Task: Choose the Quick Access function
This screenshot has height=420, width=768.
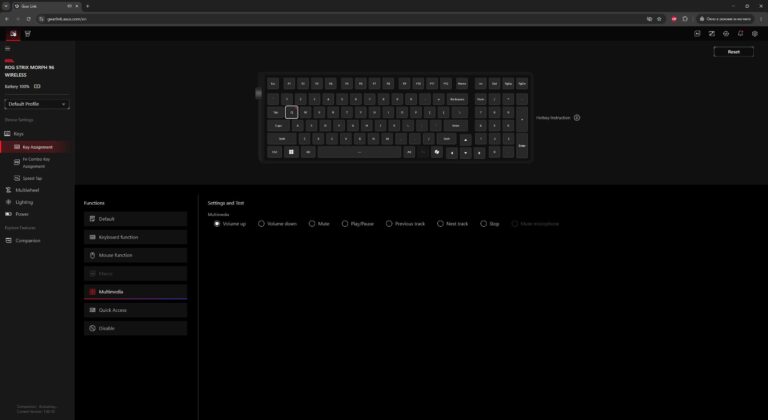Action: [x=135, y=310]
